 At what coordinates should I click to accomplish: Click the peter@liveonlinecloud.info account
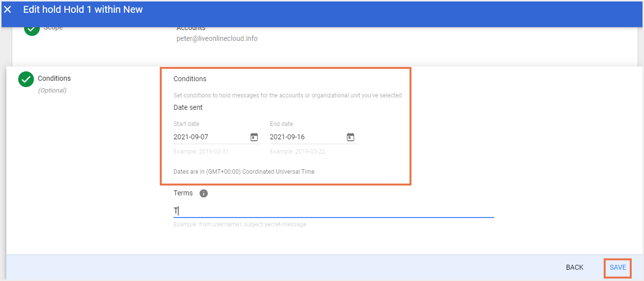coord(217,38)
